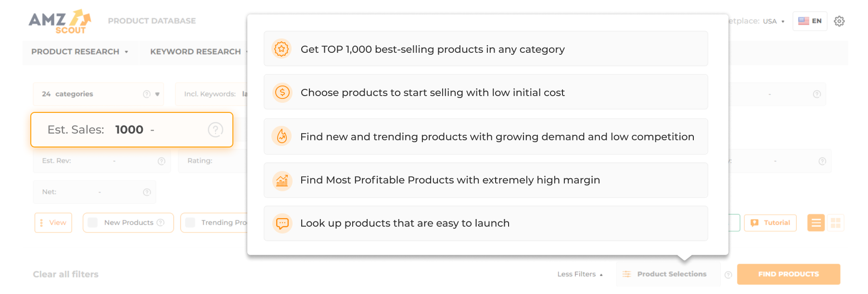Click the profit chart icon for high margin products
Viewport: 868px width, 294px height.
(x=282, y=180)
